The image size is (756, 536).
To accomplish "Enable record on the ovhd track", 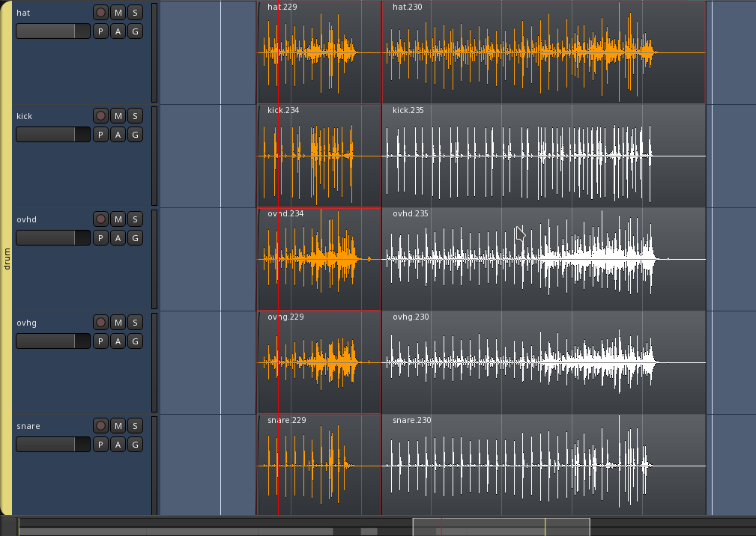I will 100,219.
